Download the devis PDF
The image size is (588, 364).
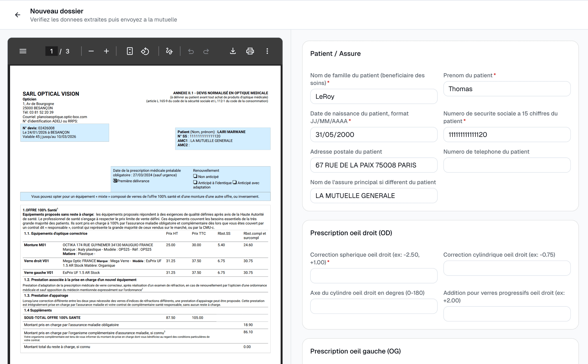click(x=233, y=51)
